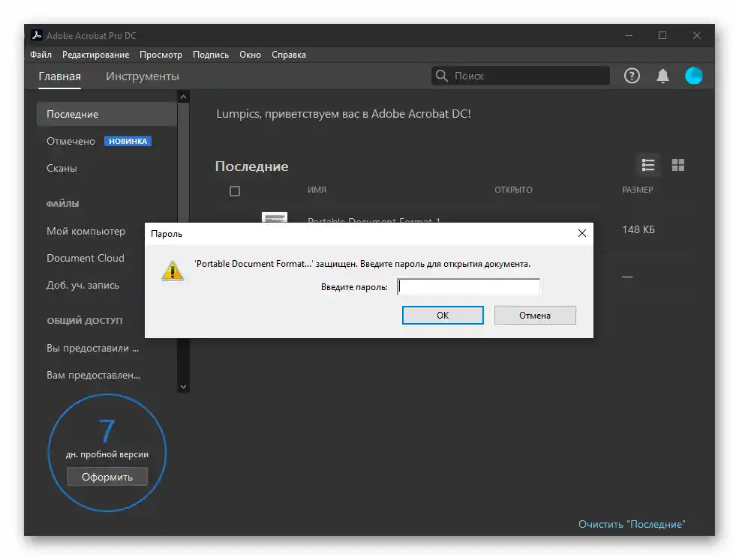
Task: Open the help question mark icon
Action: [x=632, y=76]
